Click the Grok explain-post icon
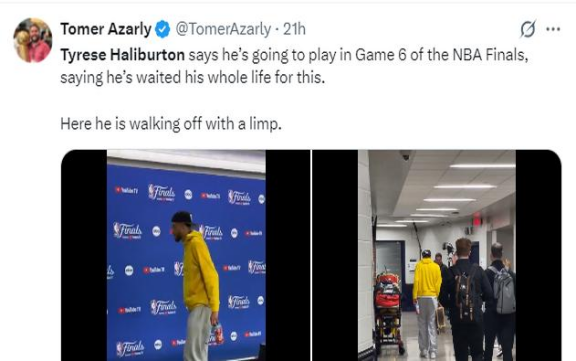The width and height of the screenshot is (576, 361). [x=528, y=29]
